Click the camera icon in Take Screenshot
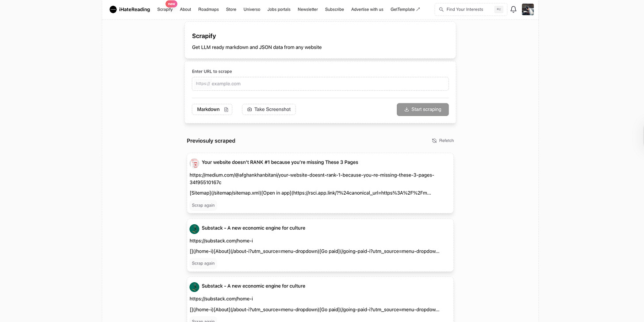Viewport: 644px width, 322px height. [249, 109]
